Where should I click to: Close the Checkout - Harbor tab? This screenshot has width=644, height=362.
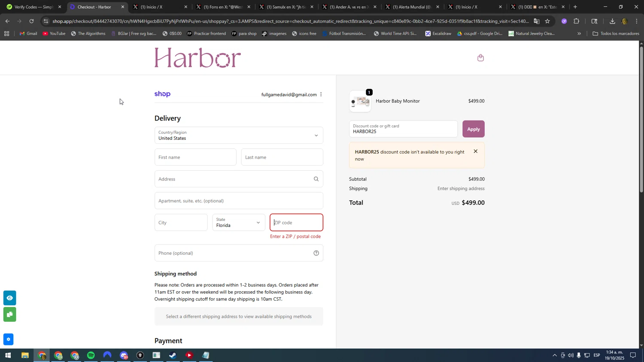click(x=123, y=7)
